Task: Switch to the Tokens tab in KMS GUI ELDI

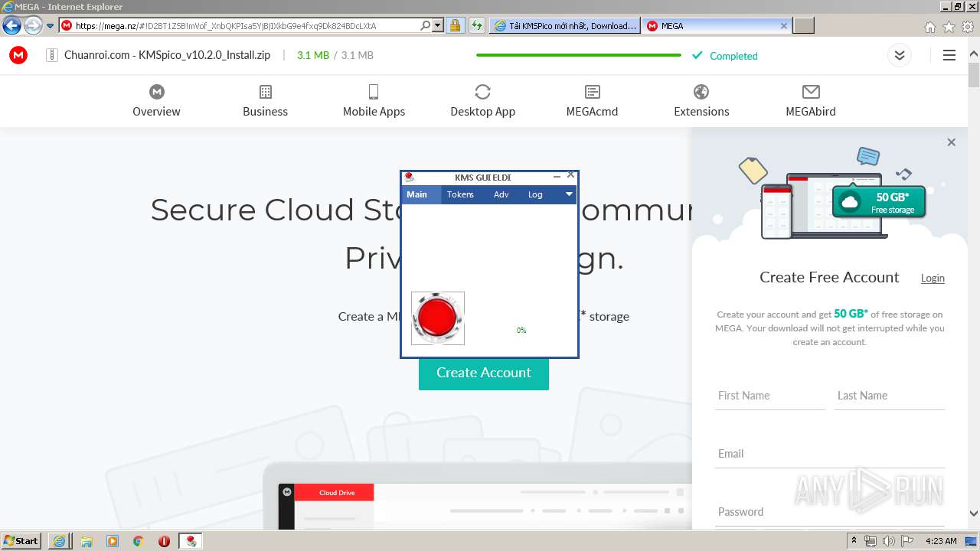Action: pyautogui.click(x=460, y=194)
